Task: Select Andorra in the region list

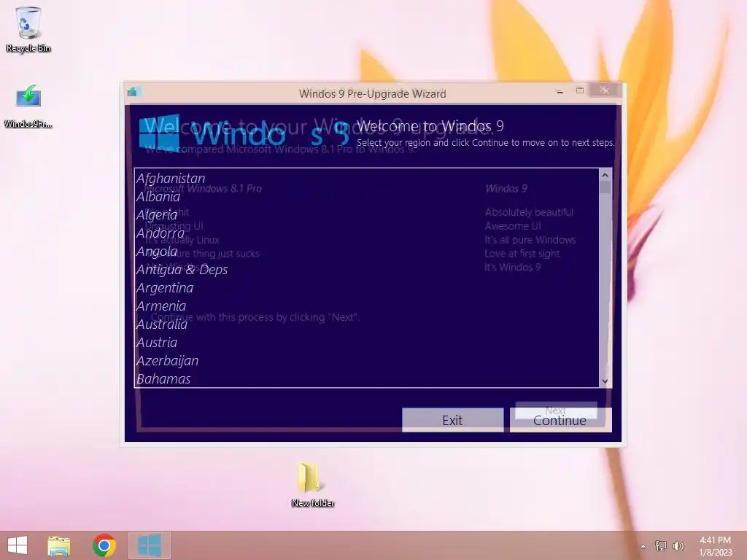Action: [366, 233]
